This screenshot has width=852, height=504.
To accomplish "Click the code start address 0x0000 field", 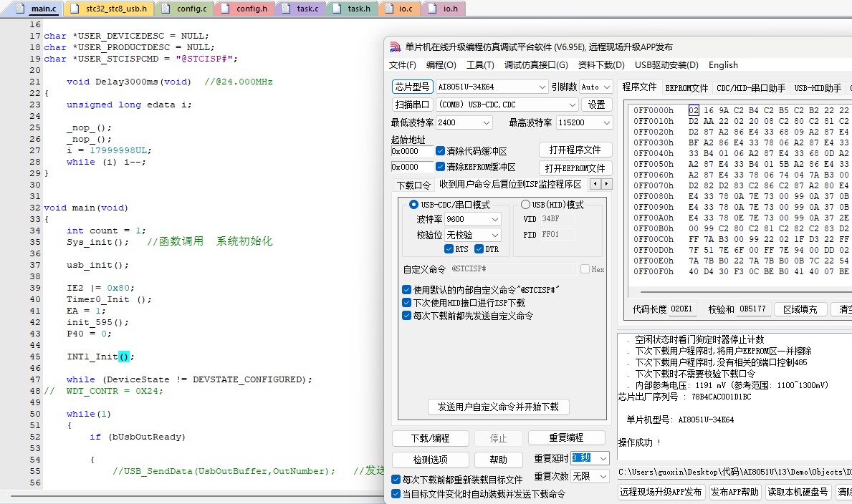I will click(x=412, y=151).
